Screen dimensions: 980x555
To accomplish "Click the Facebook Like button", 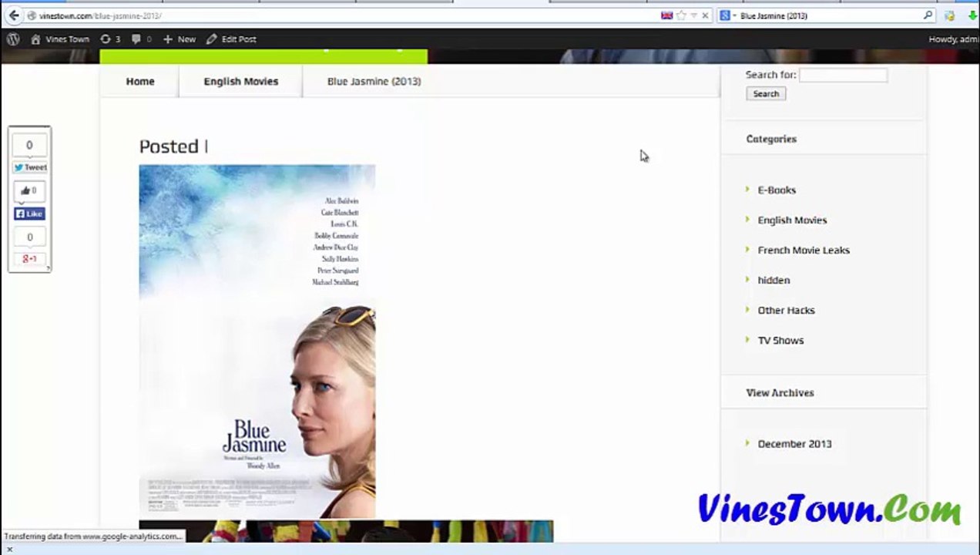I will click(29, 214).
